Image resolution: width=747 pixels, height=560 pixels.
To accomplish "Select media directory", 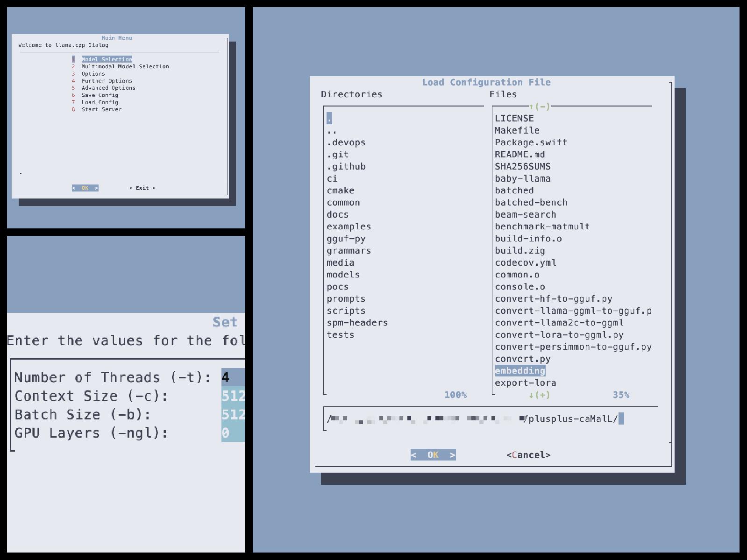I will (x=341, y=263).
